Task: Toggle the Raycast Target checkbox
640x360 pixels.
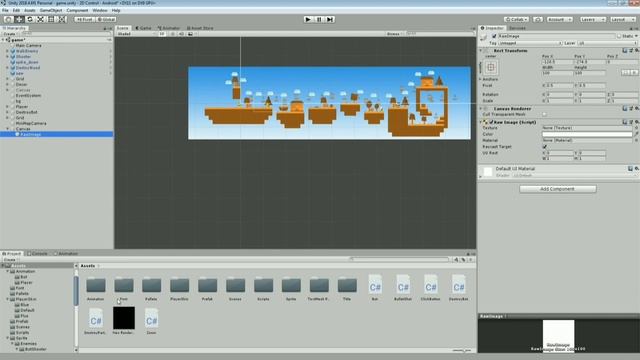Action: click(x=544, y=147)
